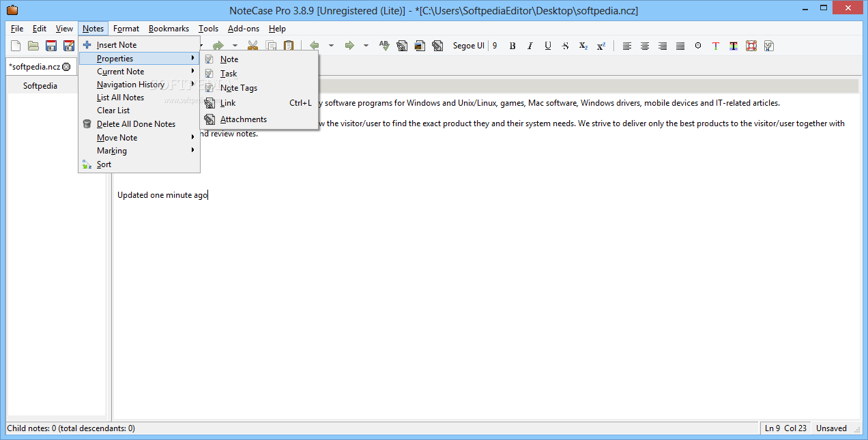The width and height of the screenshot is (868, 440).
Task: Click the Redo green arrow icon
Action: [218, 46]
